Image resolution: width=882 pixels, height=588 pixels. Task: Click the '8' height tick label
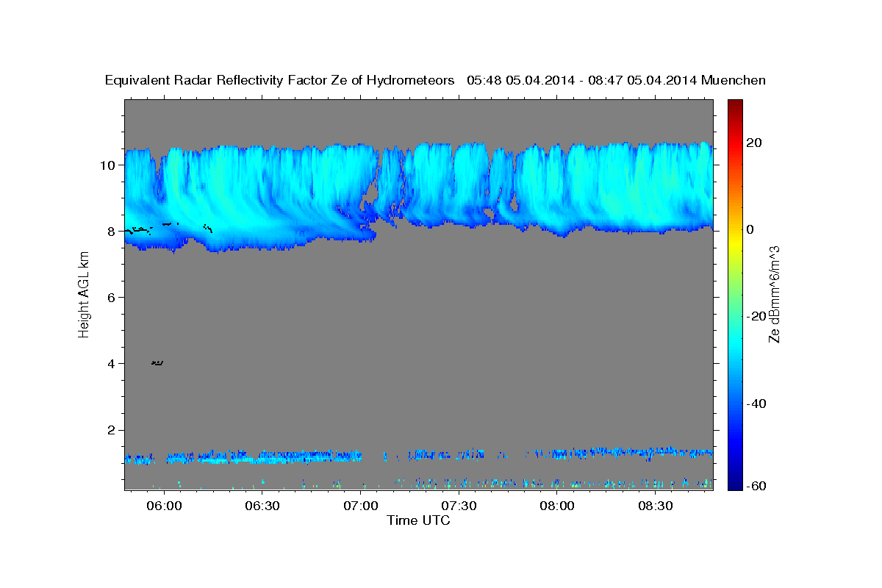click(x=112, y=231)
